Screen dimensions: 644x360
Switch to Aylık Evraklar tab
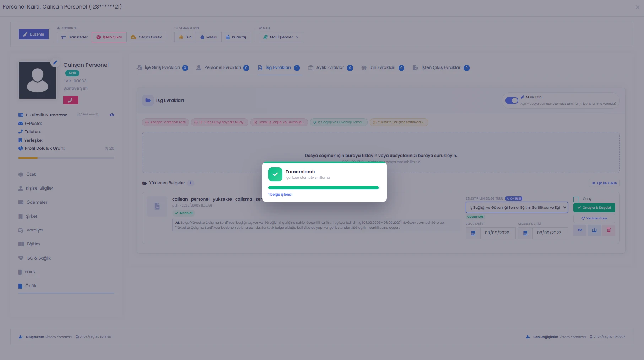point(330,68)
